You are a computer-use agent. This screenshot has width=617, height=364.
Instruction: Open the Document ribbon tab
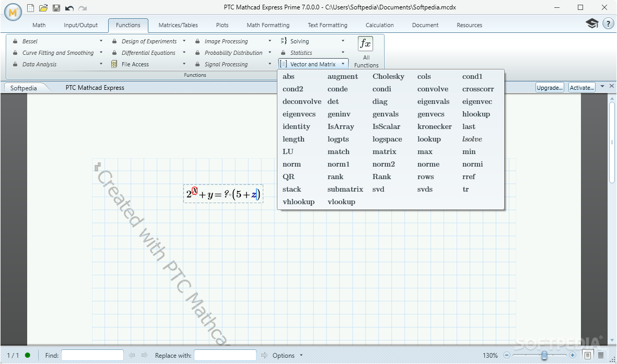(x=425, y=25)
